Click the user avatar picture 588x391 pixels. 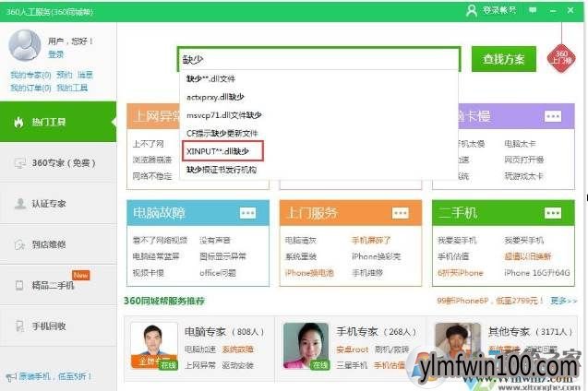tap(25, 46)
